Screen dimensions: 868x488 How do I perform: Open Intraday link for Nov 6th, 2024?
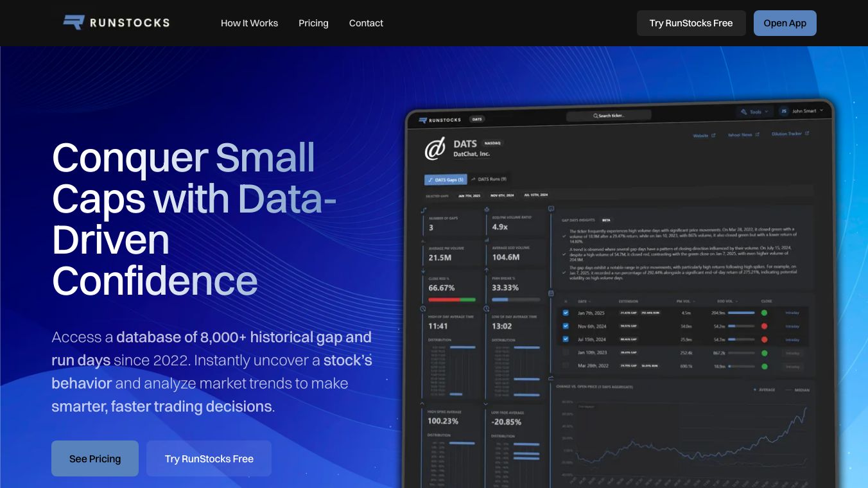[x=792, y=326]
